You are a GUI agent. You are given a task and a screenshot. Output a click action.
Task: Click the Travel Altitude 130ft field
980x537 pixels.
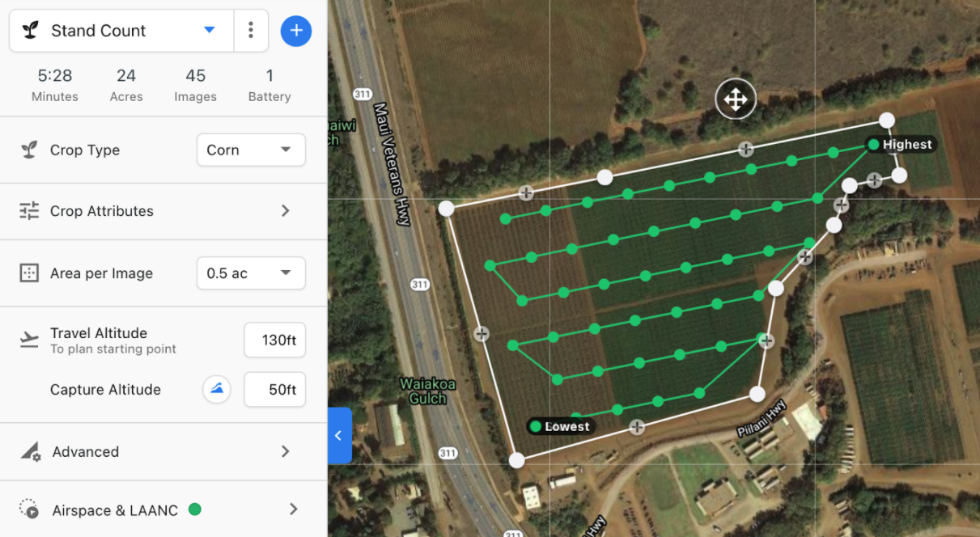(x=275, y=340)
